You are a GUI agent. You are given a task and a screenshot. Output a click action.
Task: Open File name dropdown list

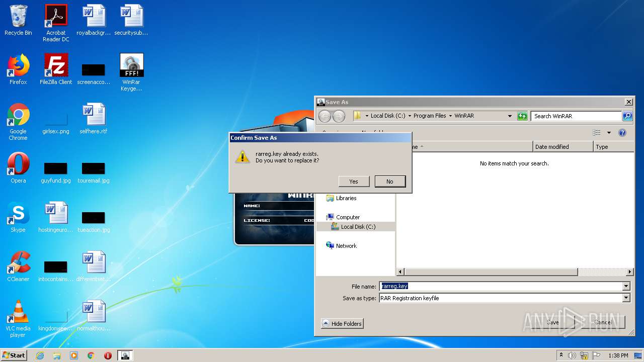pyautogui.click(x=626, y=287)
